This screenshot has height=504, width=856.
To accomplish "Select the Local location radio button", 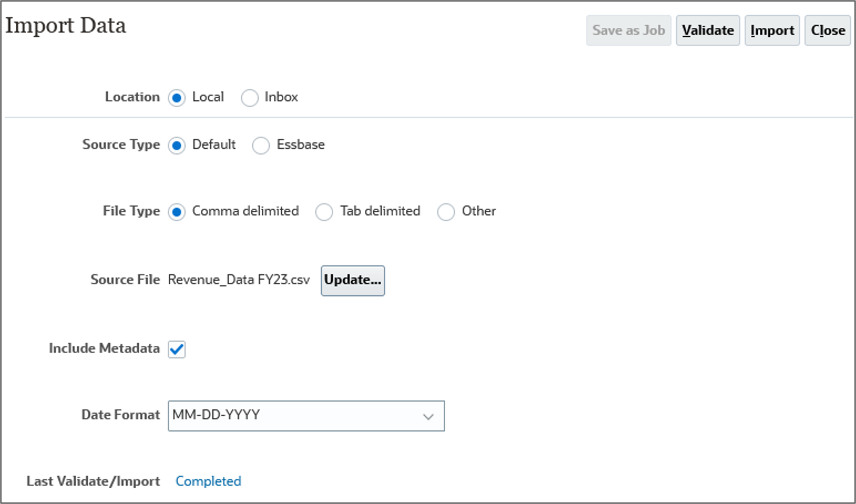I will [x=177, y=98].
